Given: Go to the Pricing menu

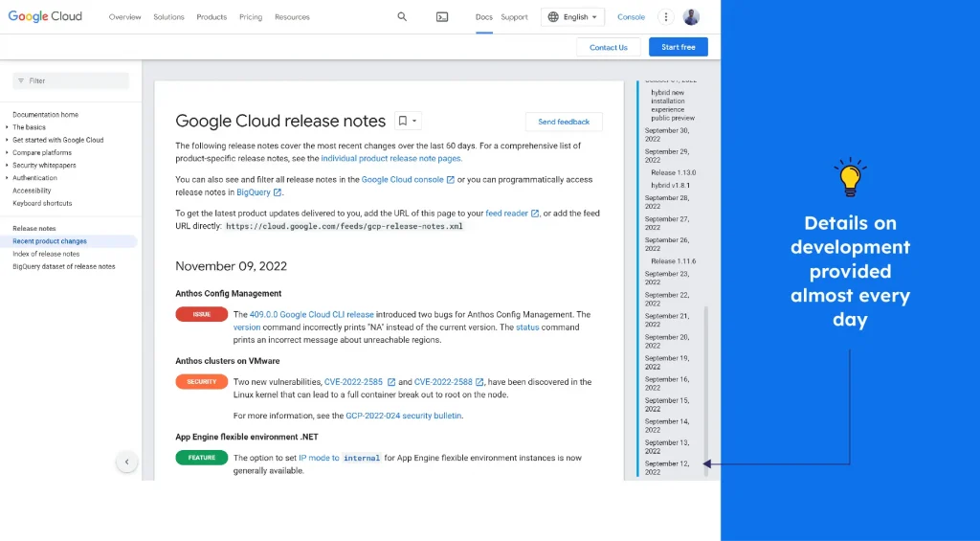Looking at the screenshot, I should [x=251, y=17].
